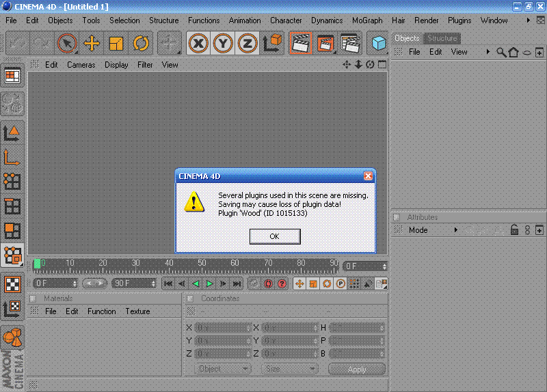This screenshot has height=392, width=547.
Task: Select the Live Selection tool
Action: (x=67, y=44)
